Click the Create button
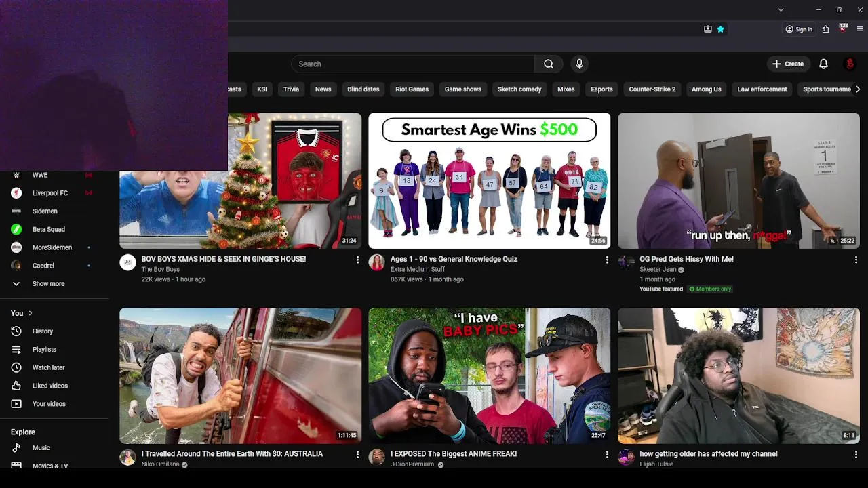The image size is (868, 488). pyautogui.click(x=787, y=64)
